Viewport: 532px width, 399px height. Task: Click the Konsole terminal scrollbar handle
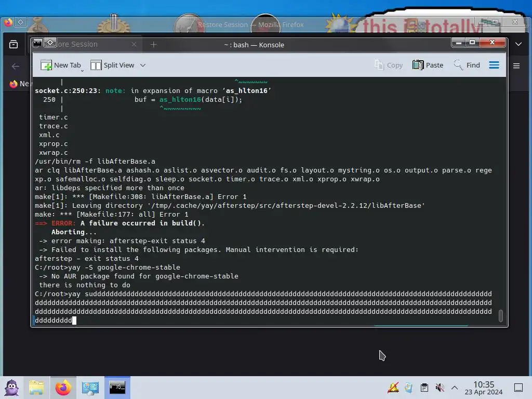[500, 315]
